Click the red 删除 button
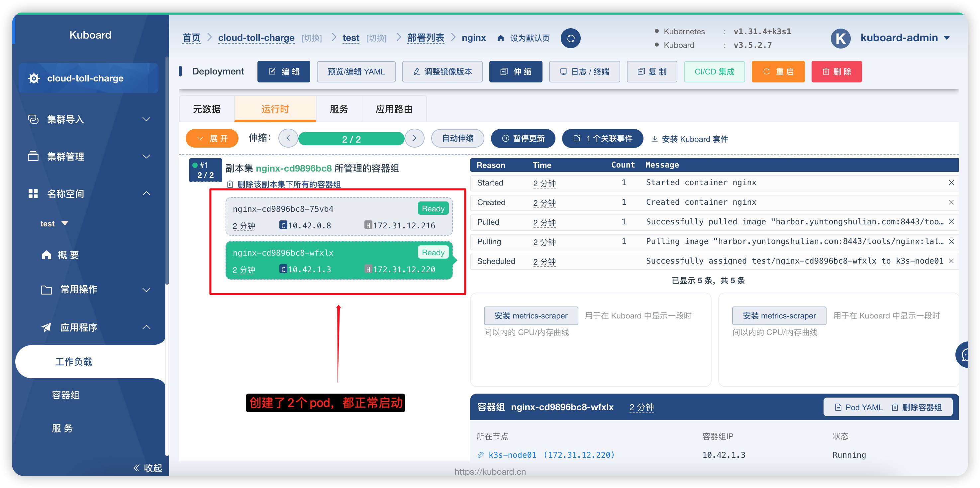Image resolution: width=980 pixels, height=488 pixels. [x=836, y=71]
